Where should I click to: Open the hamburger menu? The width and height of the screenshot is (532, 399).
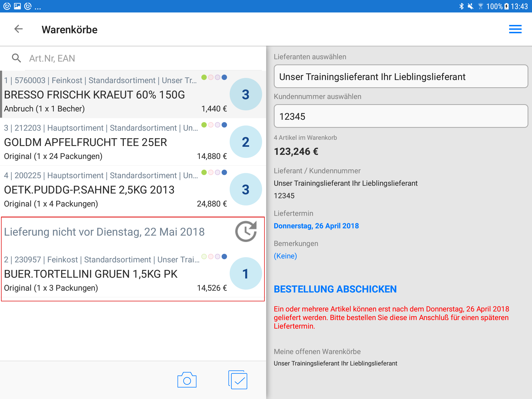[x=515, y=29]
